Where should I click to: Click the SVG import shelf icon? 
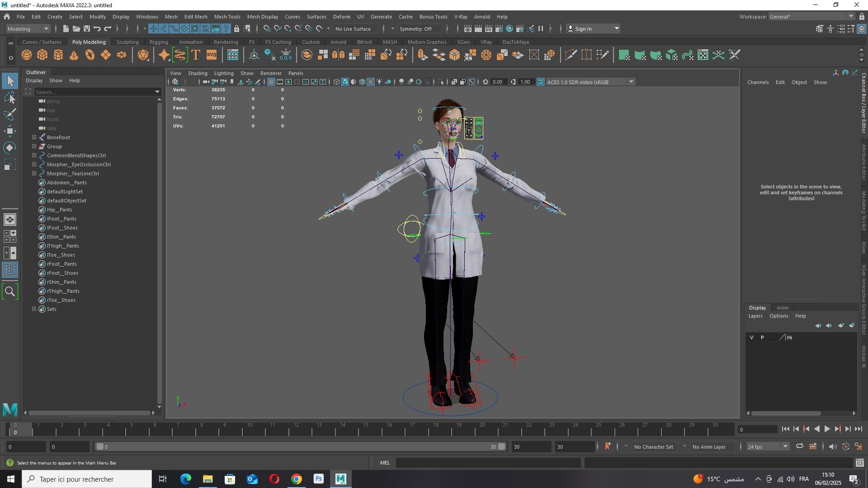click(x=212, y=55)
